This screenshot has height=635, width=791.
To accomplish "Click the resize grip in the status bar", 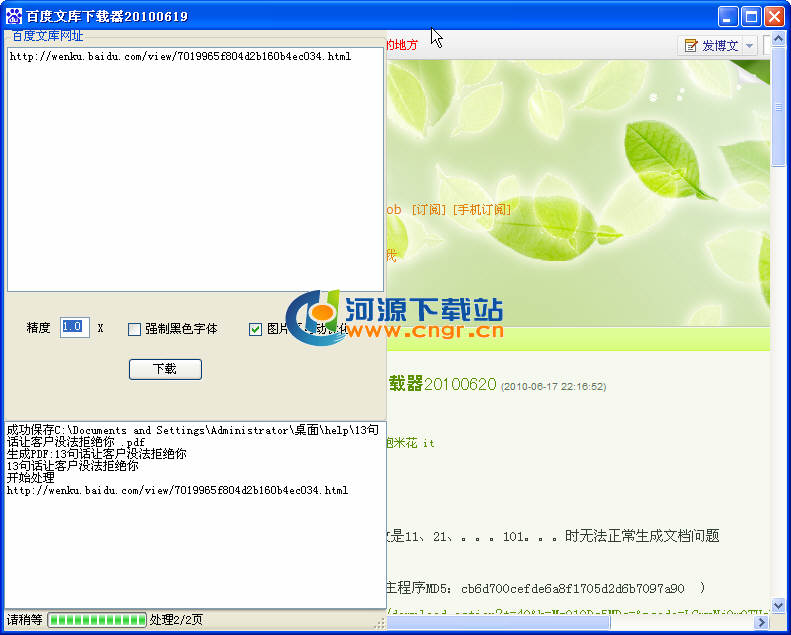I will point(379,624).
